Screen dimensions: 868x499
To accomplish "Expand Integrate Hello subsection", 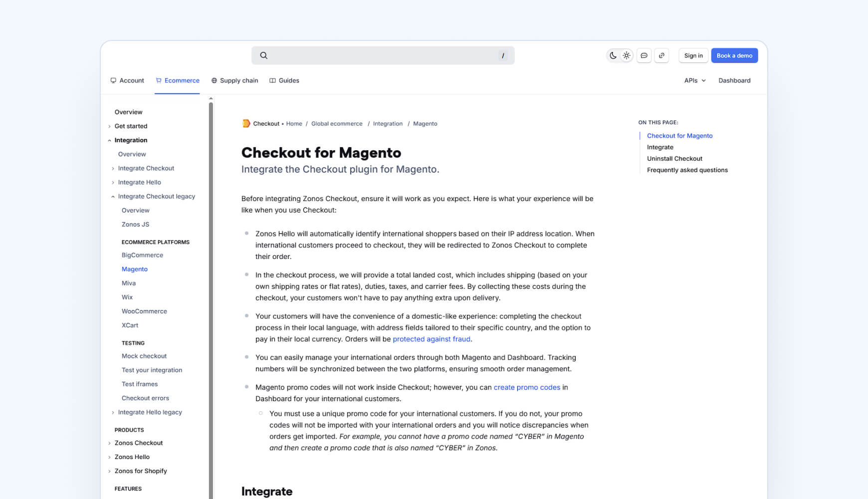I will (139, 182).
